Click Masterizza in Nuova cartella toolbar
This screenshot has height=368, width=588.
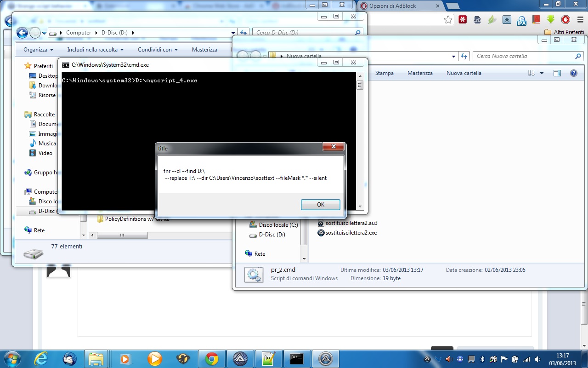click(x=420, y=73)
